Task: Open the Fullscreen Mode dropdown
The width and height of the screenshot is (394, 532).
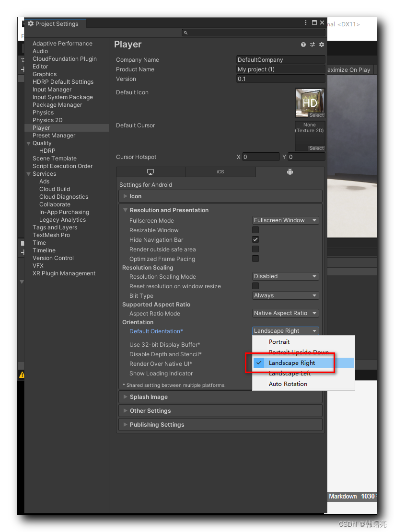Action: pos(285,220)
